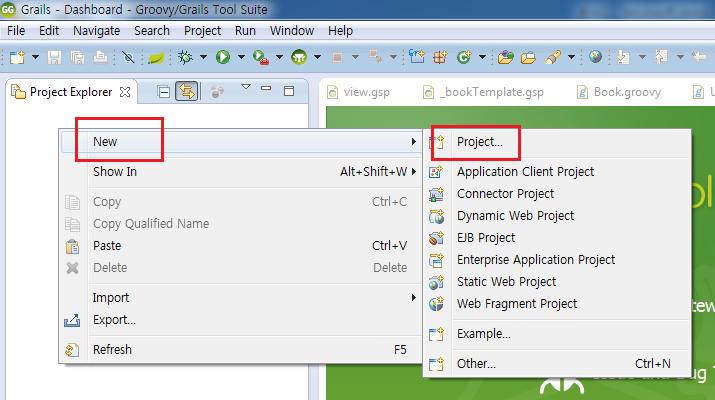715x400 pixels.
Task: Click the New Grails Project icon
Action: (x=417, y=57)
